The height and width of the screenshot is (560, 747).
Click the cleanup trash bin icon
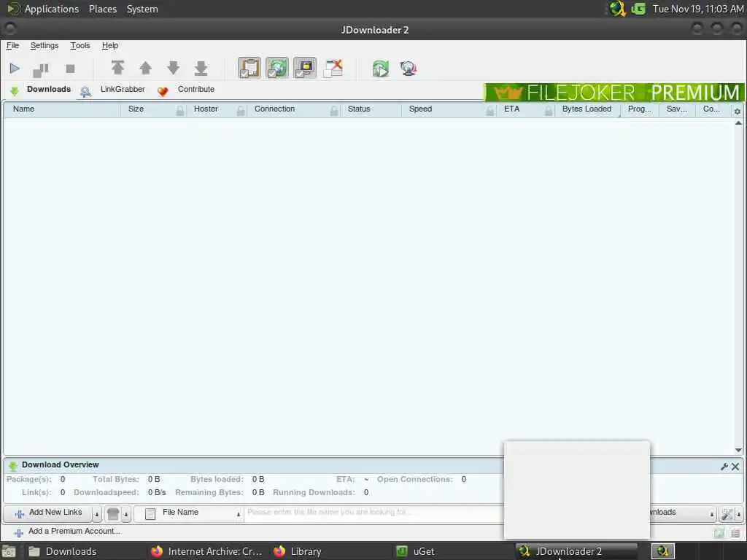113,514
